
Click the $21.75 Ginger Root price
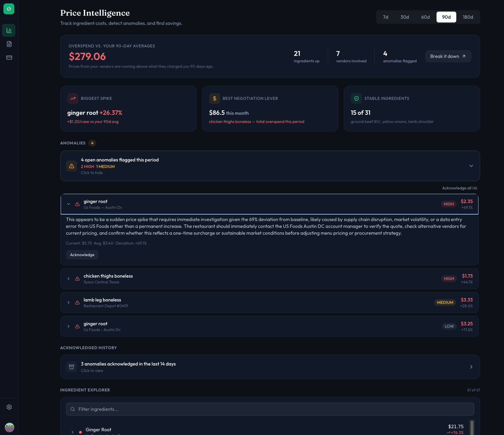click(x=456, y=426)
